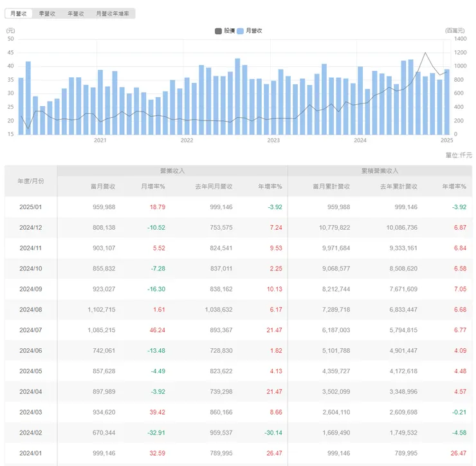Click the 959,988 revenue value for 2025/01
This screenshot has width=476, height=466.
pyautogui.click(x=104, y=207)
